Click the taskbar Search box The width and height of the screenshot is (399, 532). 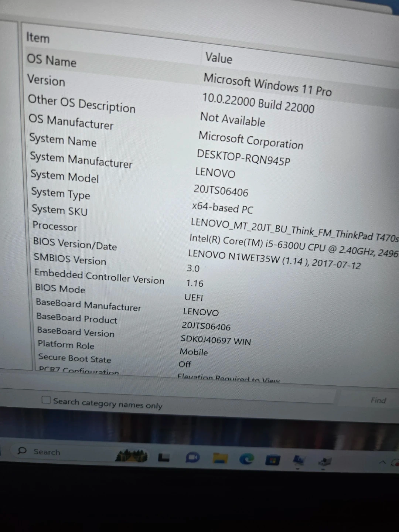pyautogui.click(x=47, y=452)
